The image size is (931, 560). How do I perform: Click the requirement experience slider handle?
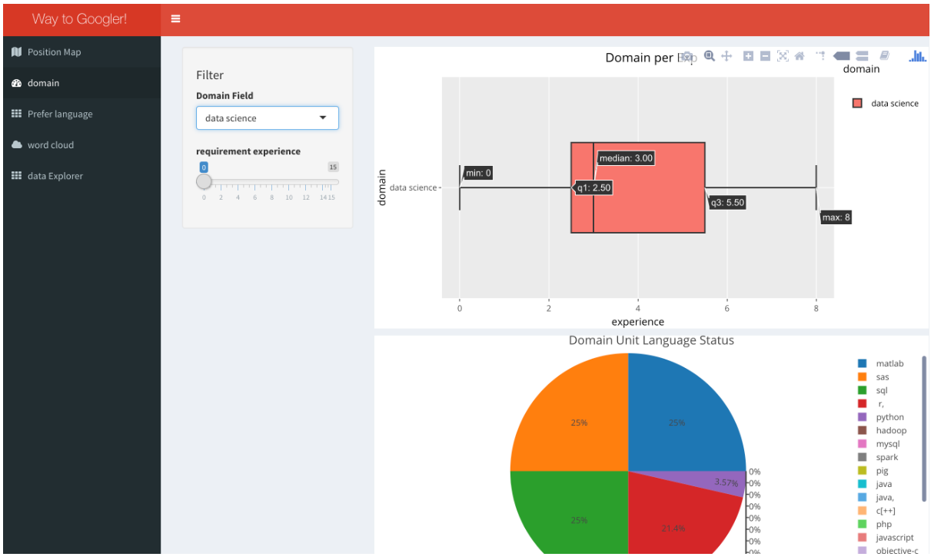point(204,181)
